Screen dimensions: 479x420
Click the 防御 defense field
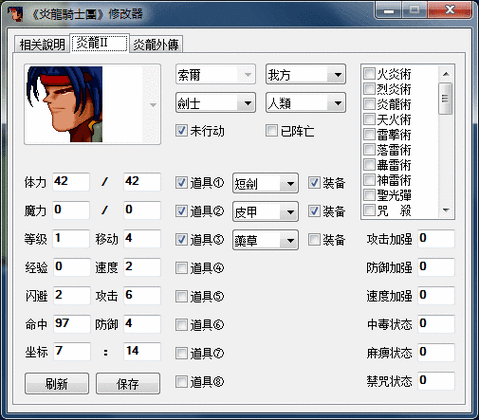(x=142, y=324)
